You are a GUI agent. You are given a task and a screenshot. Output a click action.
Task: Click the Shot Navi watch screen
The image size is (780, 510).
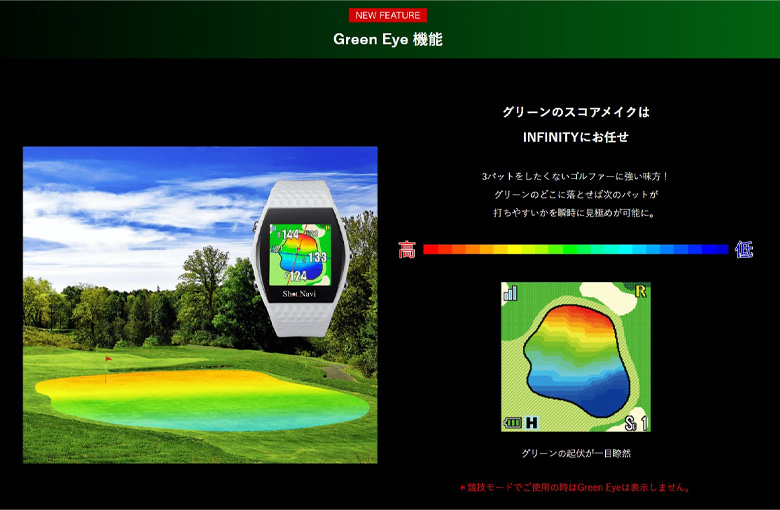300,254
